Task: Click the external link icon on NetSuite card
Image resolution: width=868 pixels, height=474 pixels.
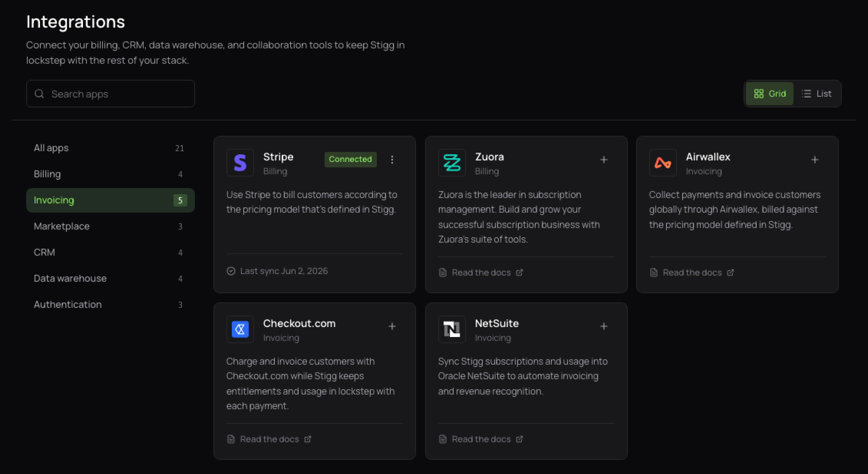Action: [x=520, y=439]
